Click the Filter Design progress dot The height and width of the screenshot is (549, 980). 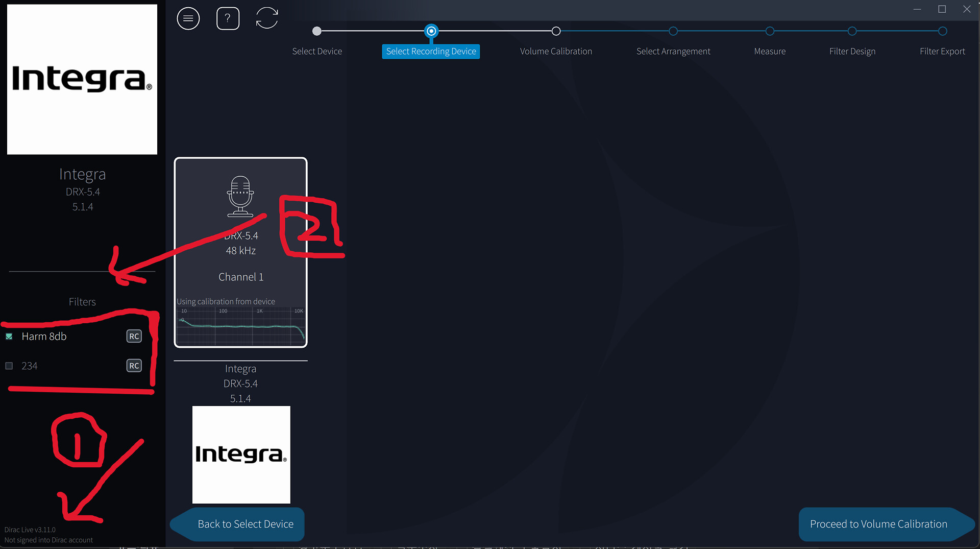(x=852, y=31)
